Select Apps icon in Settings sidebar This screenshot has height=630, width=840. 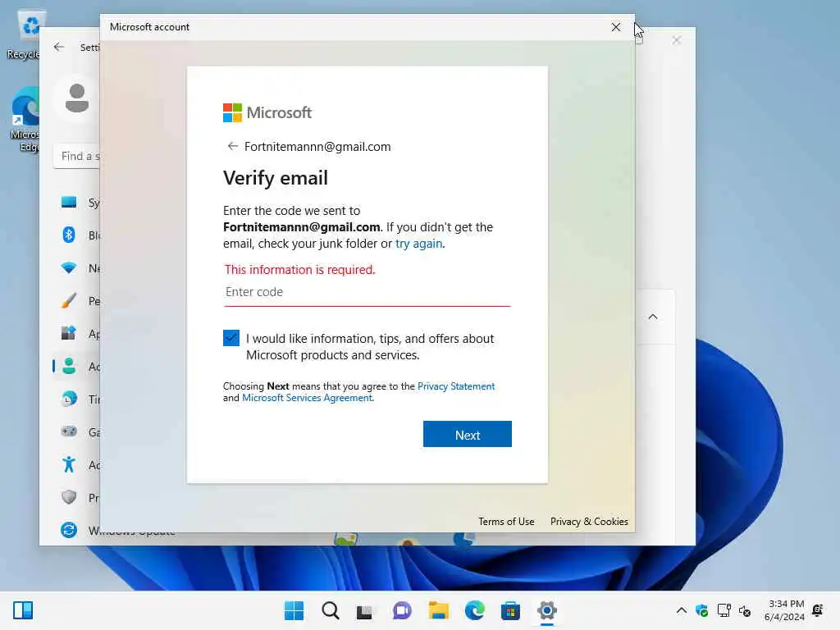point(69,333)
